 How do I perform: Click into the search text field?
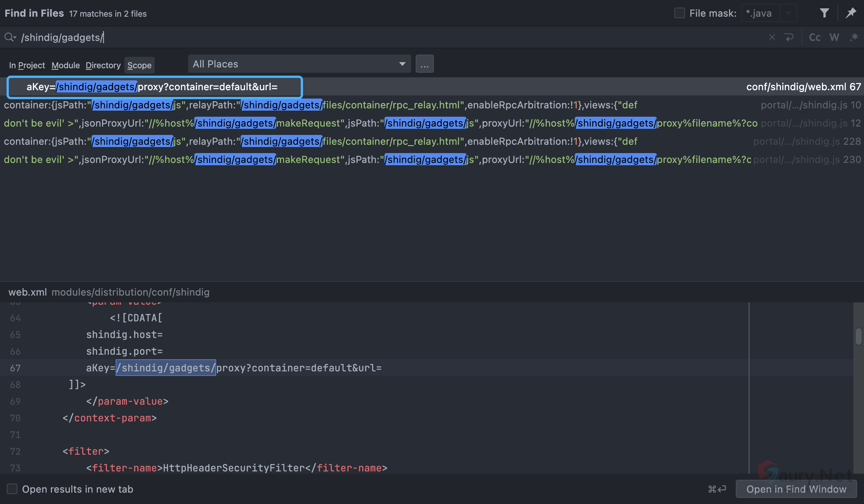pos(379,37)
